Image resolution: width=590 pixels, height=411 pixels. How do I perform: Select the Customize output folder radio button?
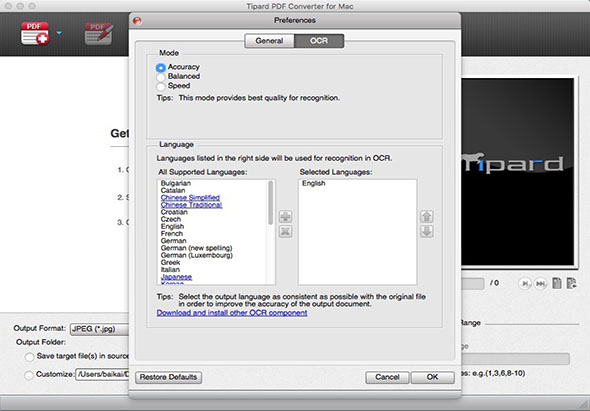tap(29, 375)
